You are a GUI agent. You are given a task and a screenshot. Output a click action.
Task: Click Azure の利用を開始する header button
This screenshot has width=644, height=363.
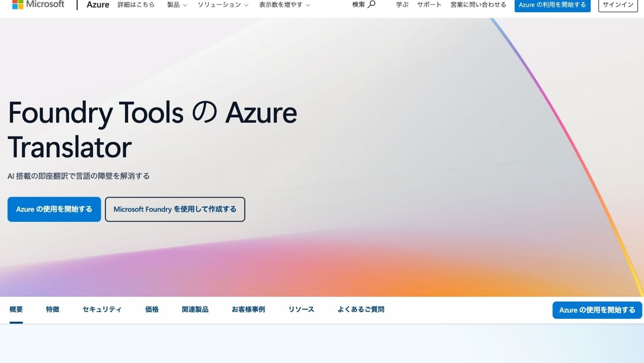(552, 5)
